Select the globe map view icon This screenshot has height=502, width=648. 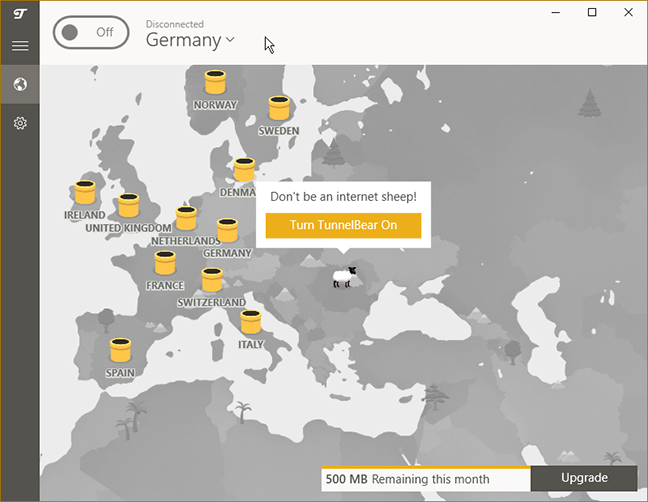[20, 84]
